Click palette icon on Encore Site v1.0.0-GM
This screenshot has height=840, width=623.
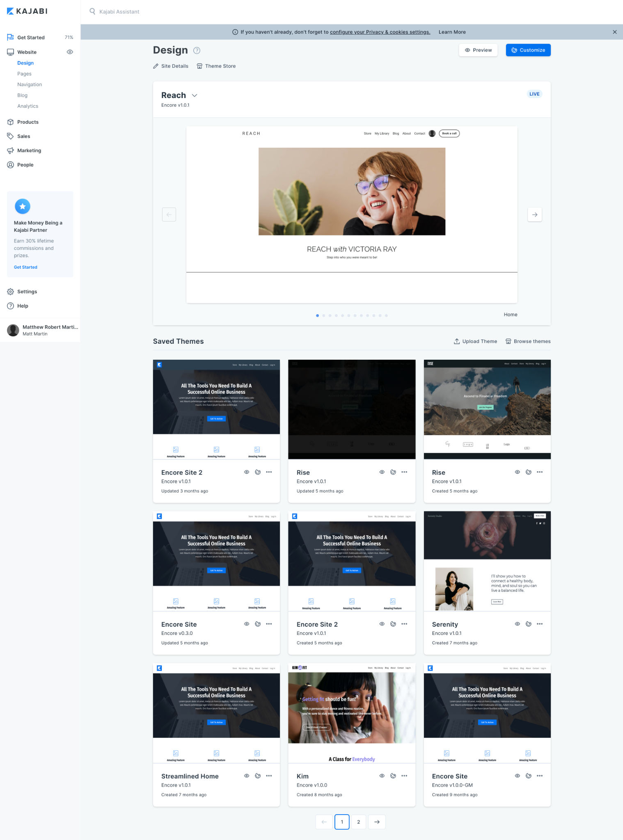pyautogui.click(x=529, y=776)
